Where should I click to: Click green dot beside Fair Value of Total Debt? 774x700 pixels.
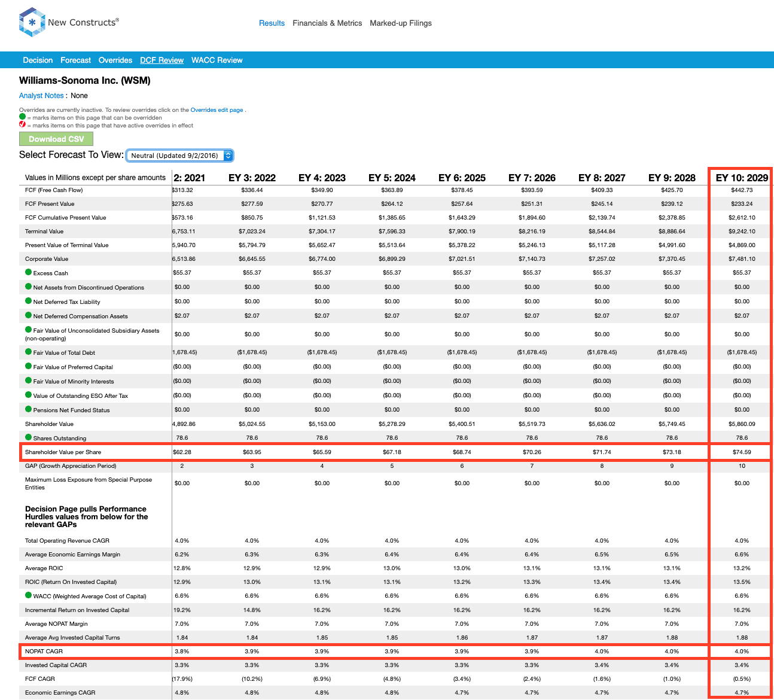pos(28,352)
